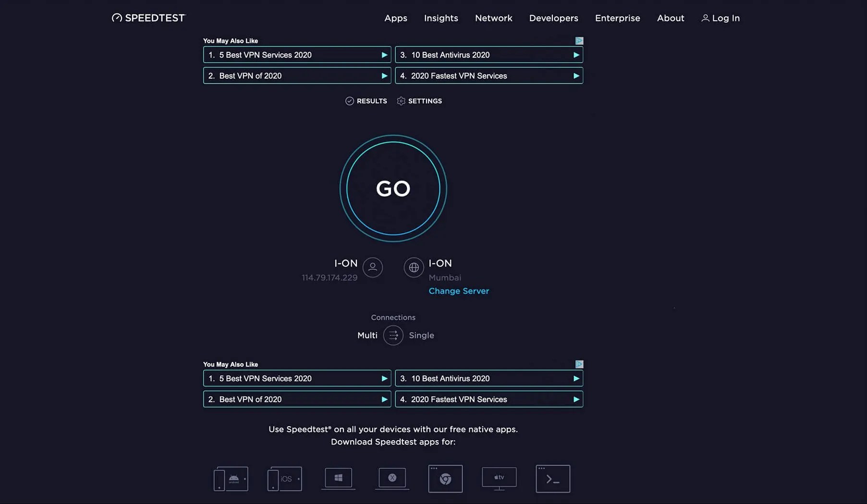Click the Speedtest logo

tap(148, 18)
